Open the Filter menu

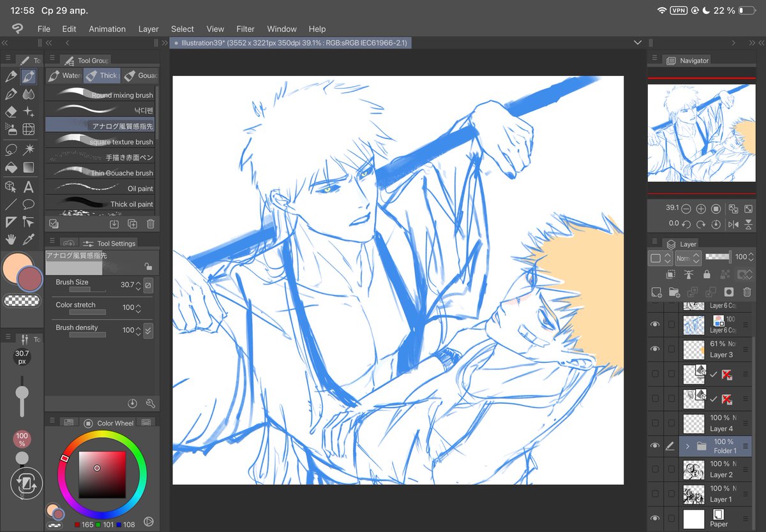pyautogui.click(x=245, y=29)
